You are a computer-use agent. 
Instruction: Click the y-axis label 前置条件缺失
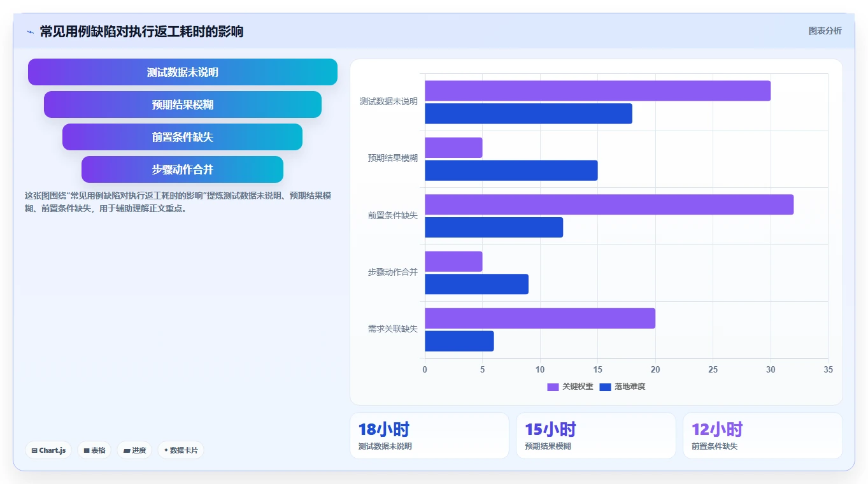click(x=392, y=215)
